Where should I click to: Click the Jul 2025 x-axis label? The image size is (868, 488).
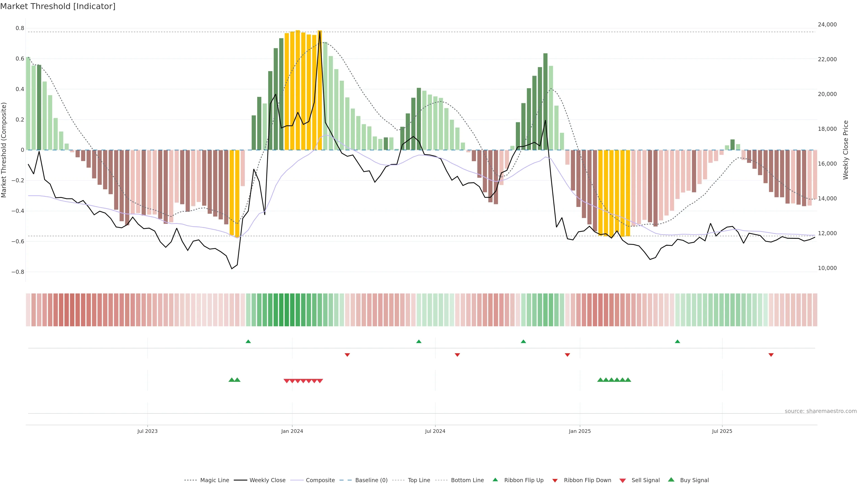pos(722,431)
